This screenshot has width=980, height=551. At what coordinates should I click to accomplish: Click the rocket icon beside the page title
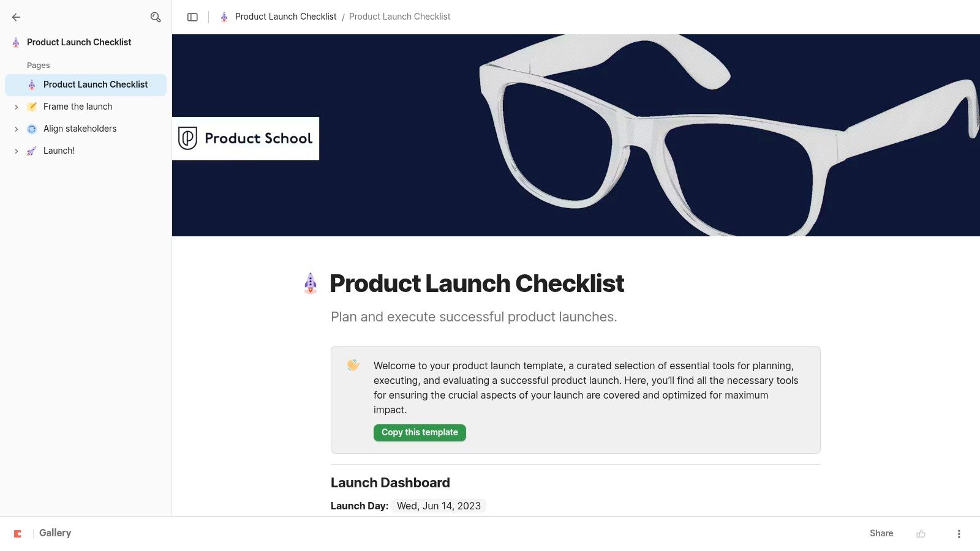311,283
